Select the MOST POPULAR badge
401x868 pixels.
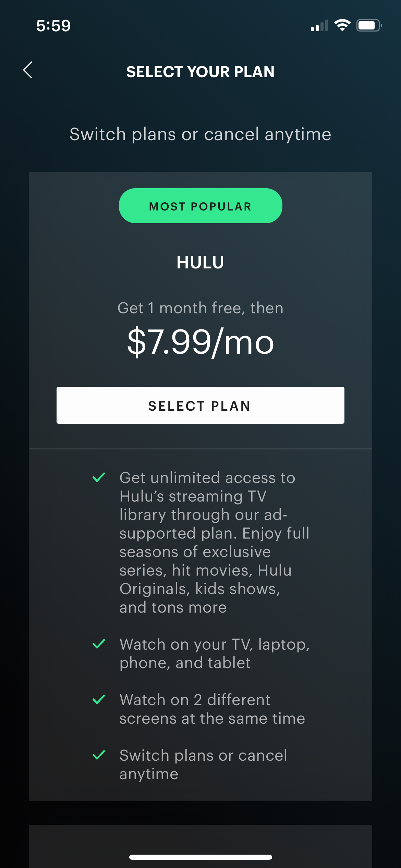pos(200,206)
